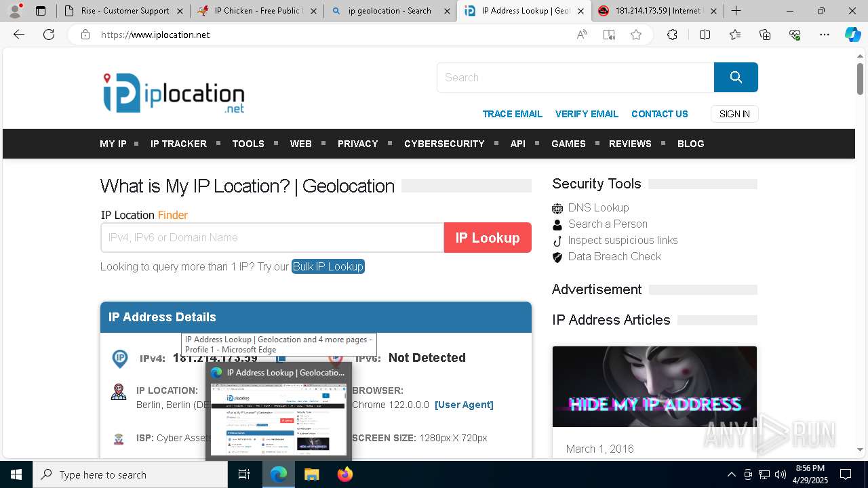Open Windows Start menu
This screenshot has width=868, height=488.
click(16, 474)
